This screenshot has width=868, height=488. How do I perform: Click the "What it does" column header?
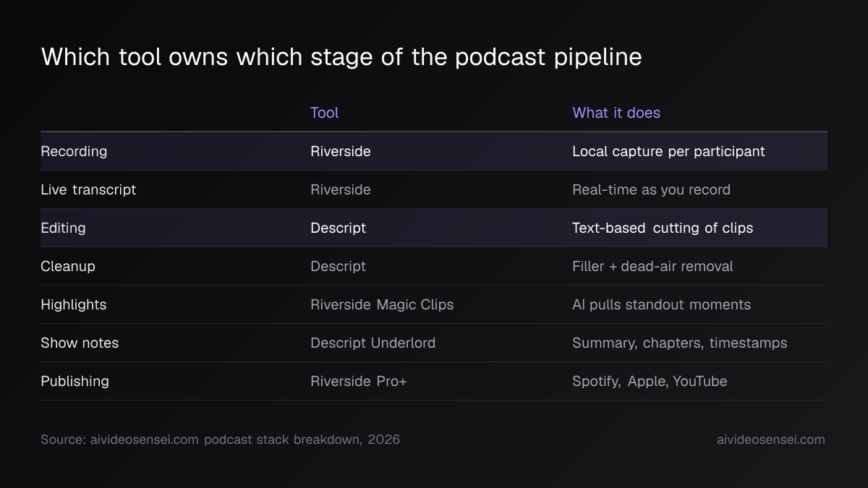(x=616, y=113)
